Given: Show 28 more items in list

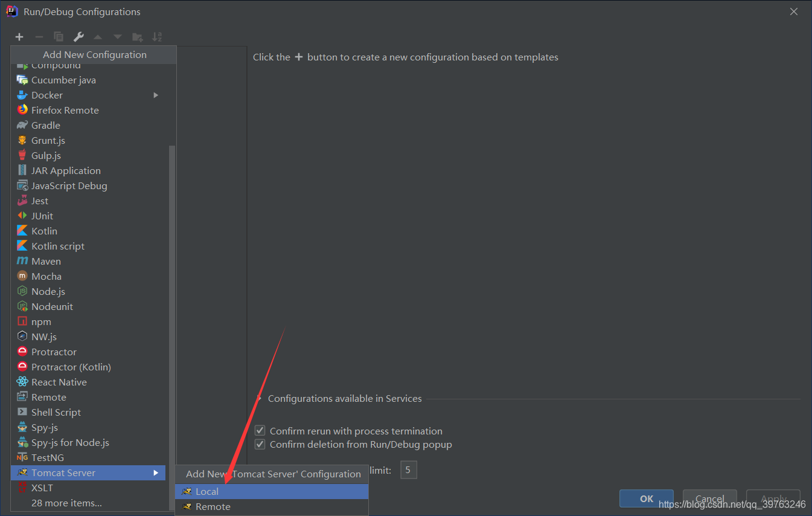Looking at the screenshot, I should 66,503.
